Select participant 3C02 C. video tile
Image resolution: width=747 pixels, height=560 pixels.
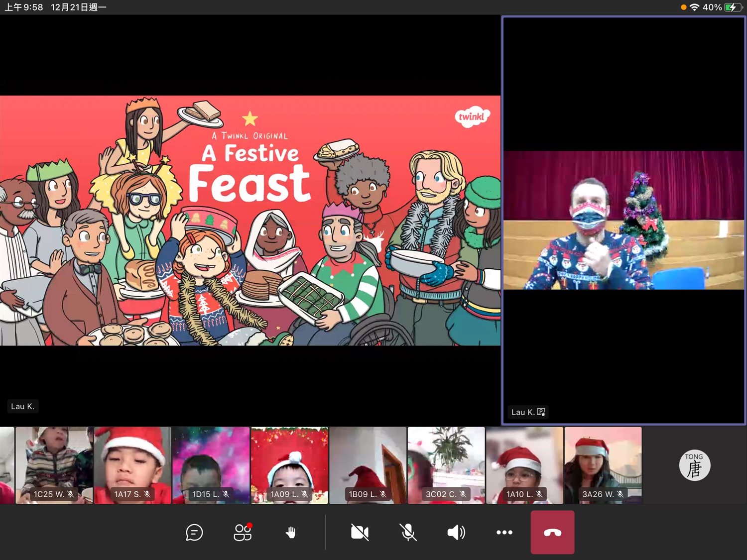[x=446, y=465]
